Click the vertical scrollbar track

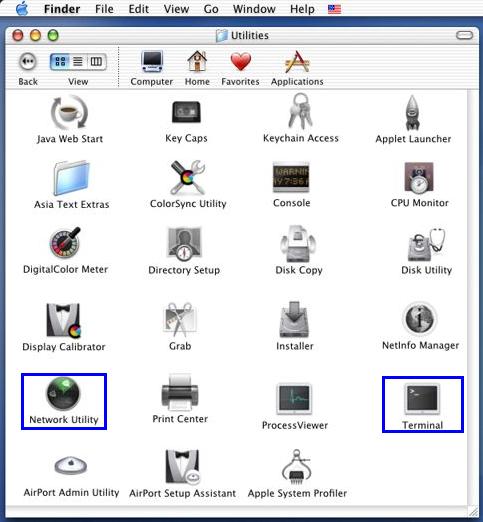tap(473, 297)
